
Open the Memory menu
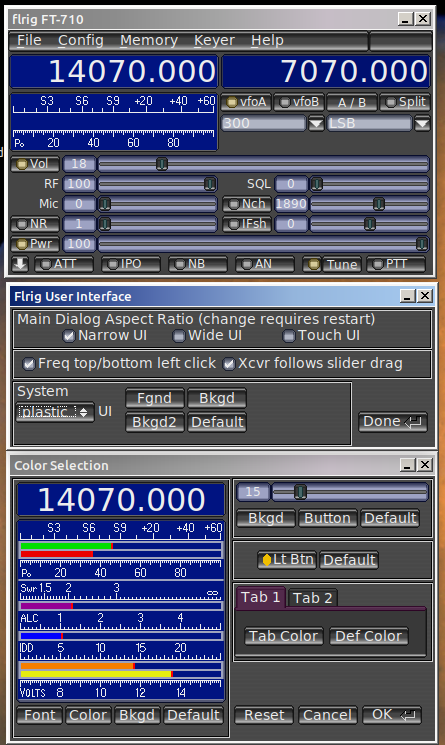tap(149, 40)
